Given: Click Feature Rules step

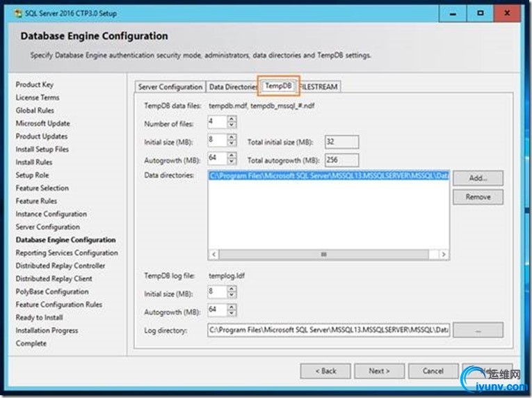Looking at the screenshot, I should 36,200.
